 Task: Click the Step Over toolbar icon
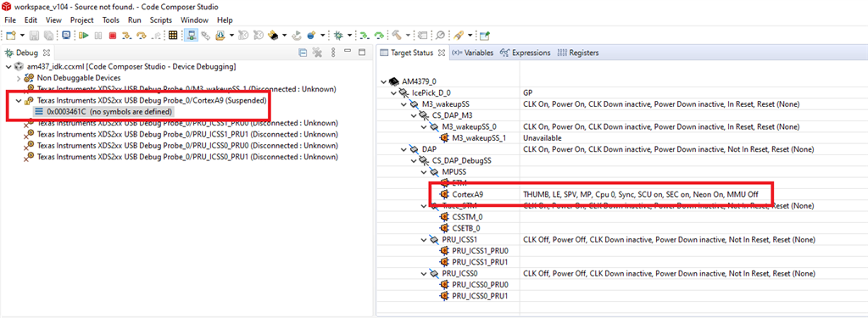[142, 35]
